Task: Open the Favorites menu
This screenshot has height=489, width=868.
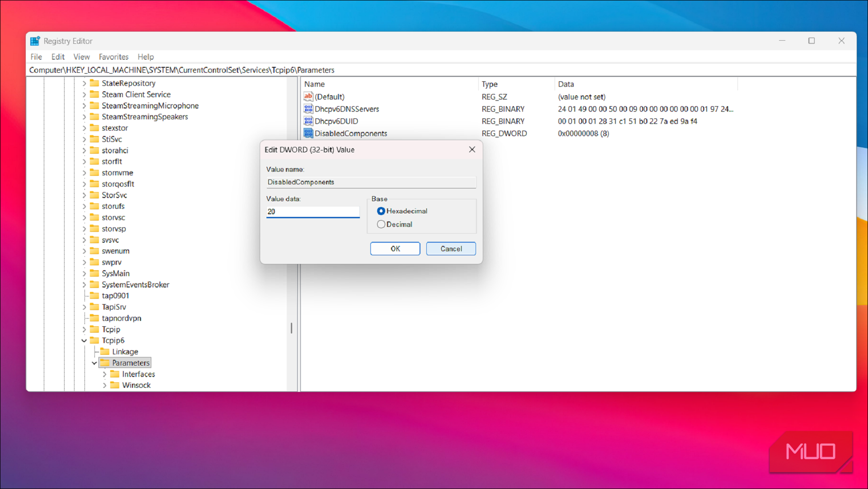Action: [x=114, y=57]
